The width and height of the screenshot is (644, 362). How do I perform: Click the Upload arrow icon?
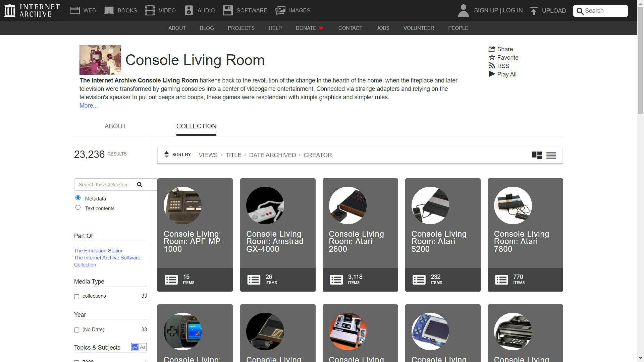click(533, 11)
